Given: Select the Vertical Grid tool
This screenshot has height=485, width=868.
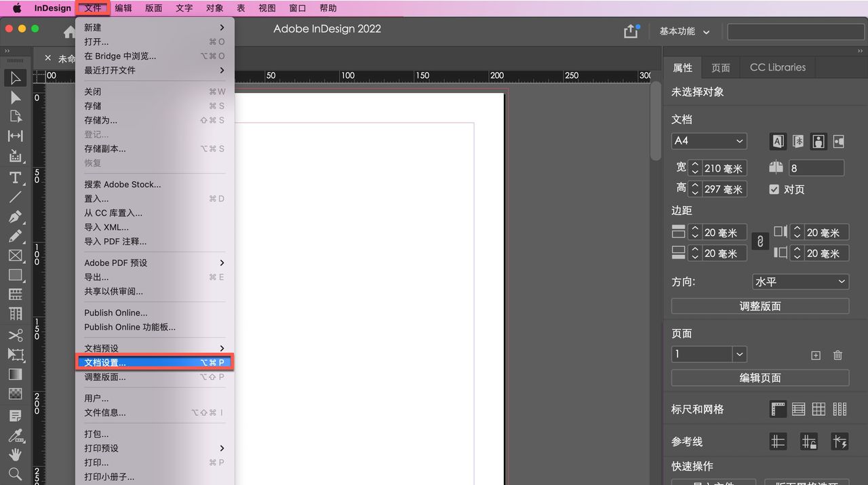Looking at the screenshot, I should pyautogui.click(x=15, y=314).
